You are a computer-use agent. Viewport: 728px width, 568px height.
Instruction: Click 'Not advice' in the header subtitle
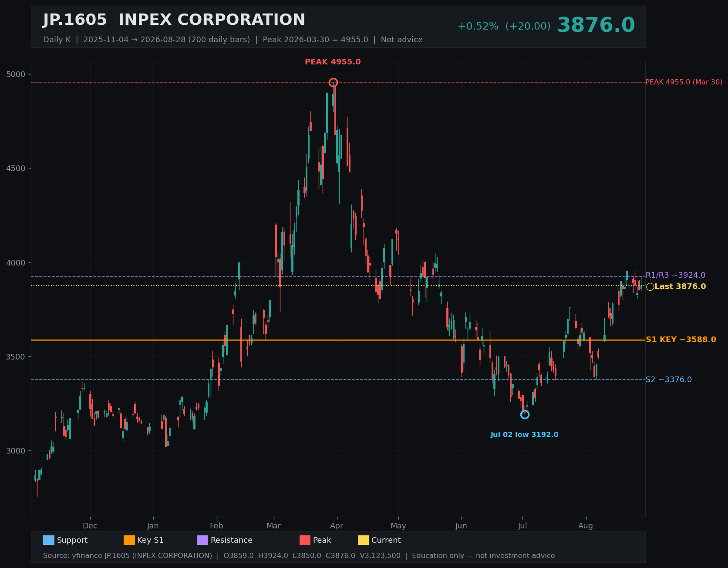click(x=402, y=40)
